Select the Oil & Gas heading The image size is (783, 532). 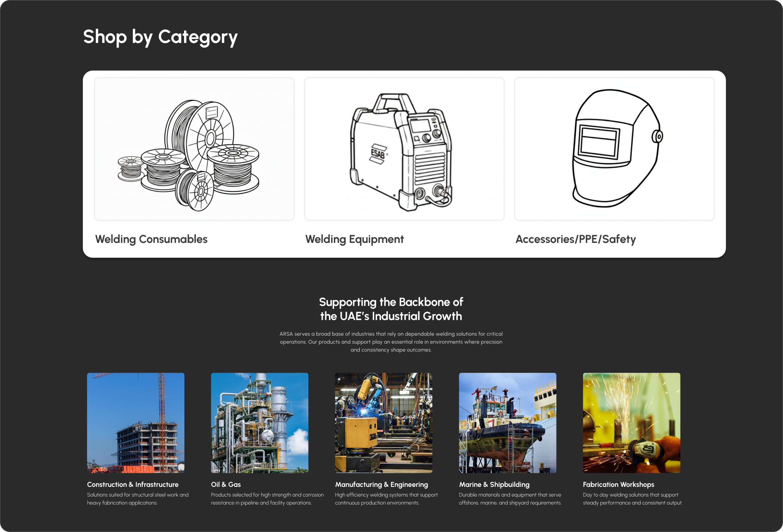tap(226, 484)
